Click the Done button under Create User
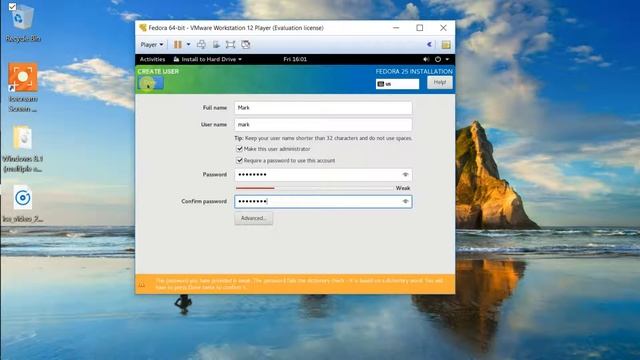The image size is (640, 360). (x=151, y=83)
